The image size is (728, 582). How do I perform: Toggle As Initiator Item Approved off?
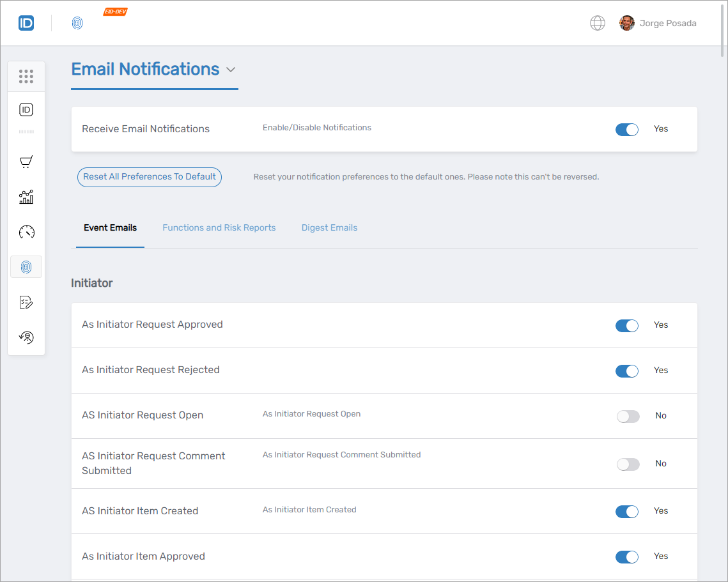click(626, 556)
